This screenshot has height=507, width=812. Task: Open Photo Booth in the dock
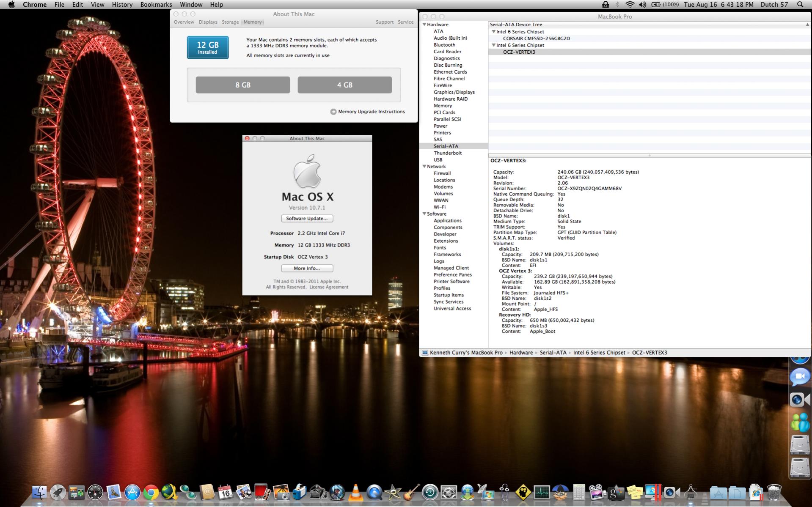tap(262, 493)
